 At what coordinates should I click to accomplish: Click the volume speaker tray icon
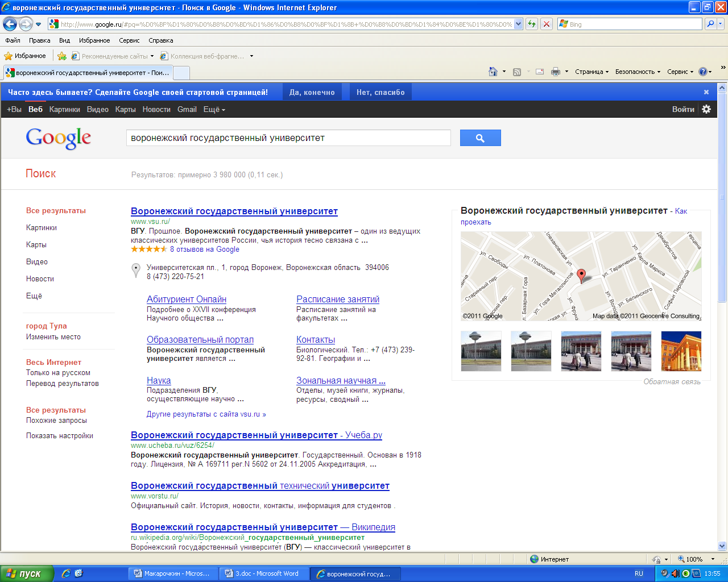[676, 573]
